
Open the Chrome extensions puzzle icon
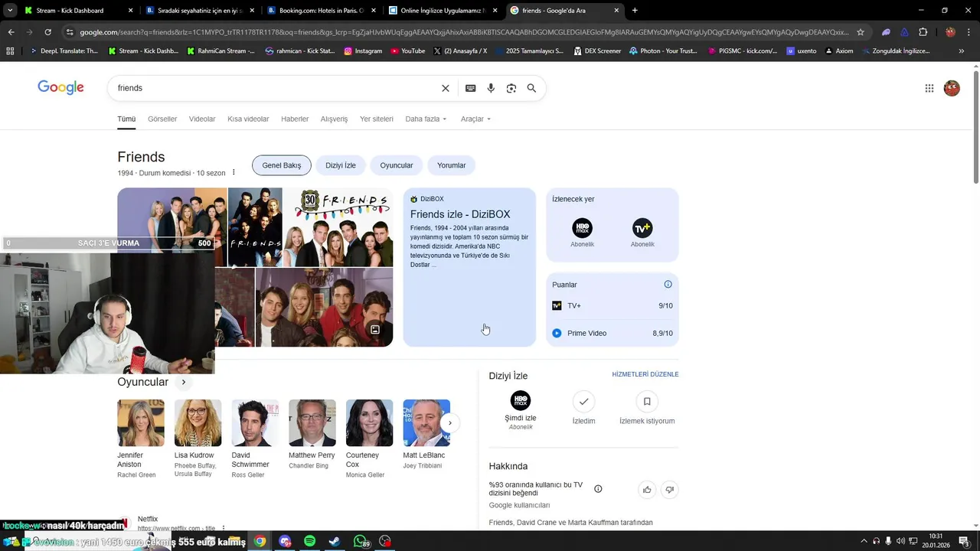tap(923, 32)
